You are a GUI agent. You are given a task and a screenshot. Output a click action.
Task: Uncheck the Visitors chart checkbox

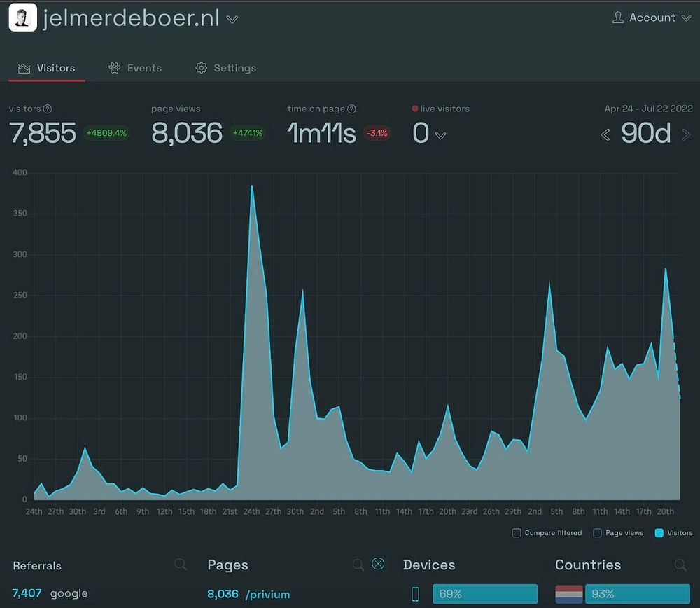tap(659, 533)
